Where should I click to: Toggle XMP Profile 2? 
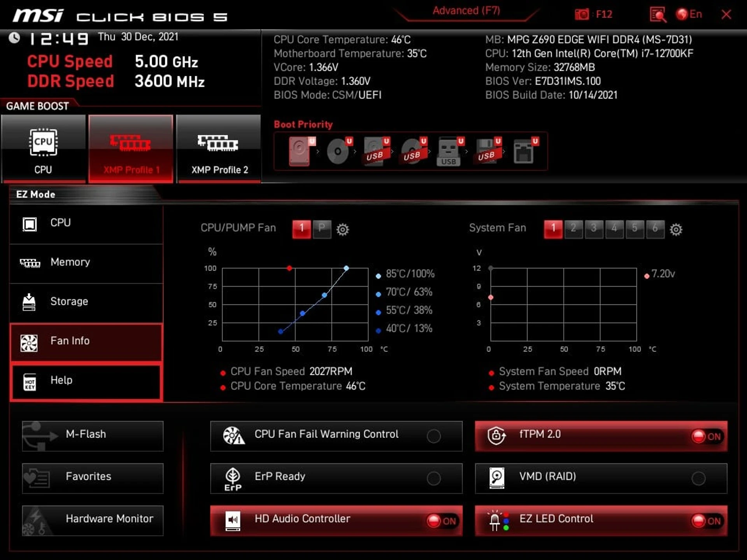coord(219,149)
